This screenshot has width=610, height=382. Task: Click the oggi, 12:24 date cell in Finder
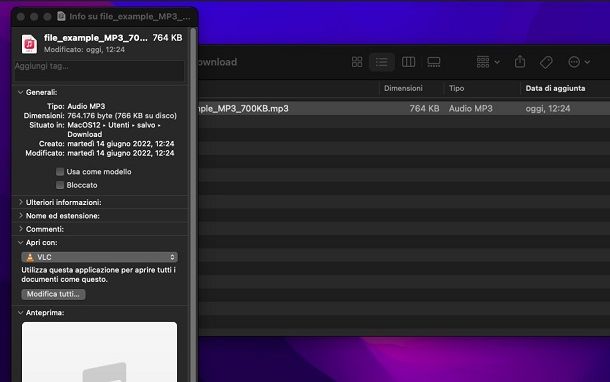click(x=548, y=109)
